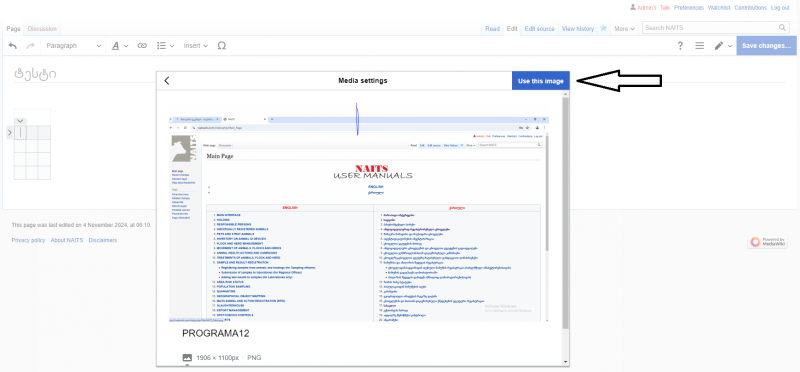The image size is (800, 372).
Task: Open the Contributions link
Action: [x=751, y=8]
